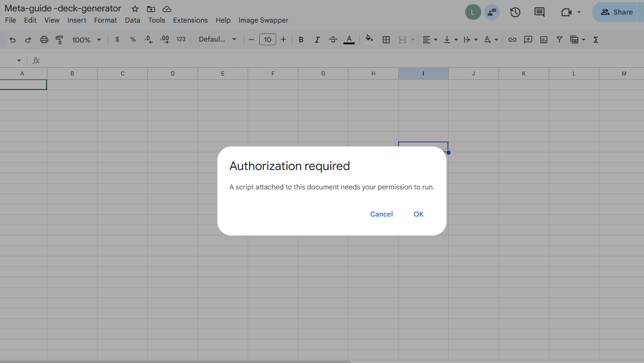This screenshot has height=363, width=644.
Task: Toggle strikethrough formatting
Action: click(x=333, y=40)
